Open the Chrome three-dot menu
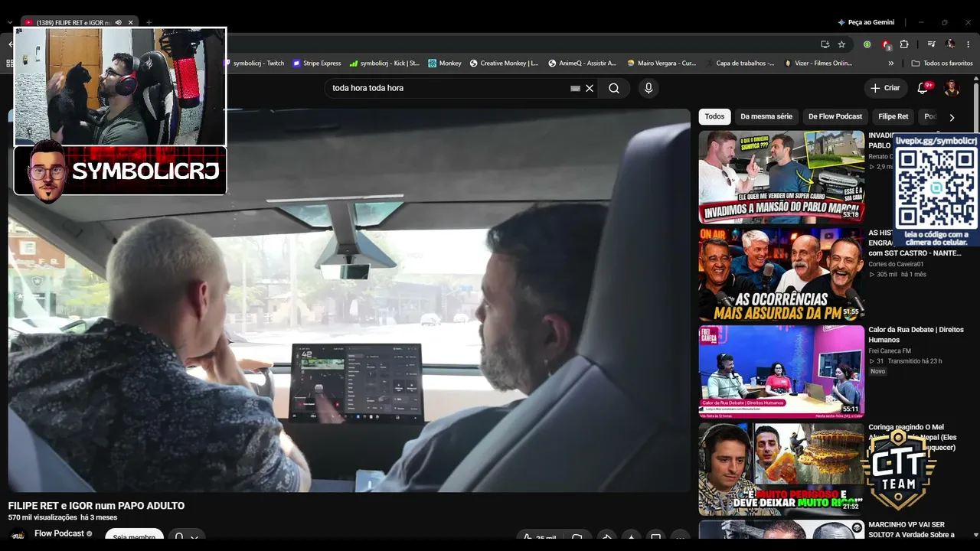 tap(969, 44)
